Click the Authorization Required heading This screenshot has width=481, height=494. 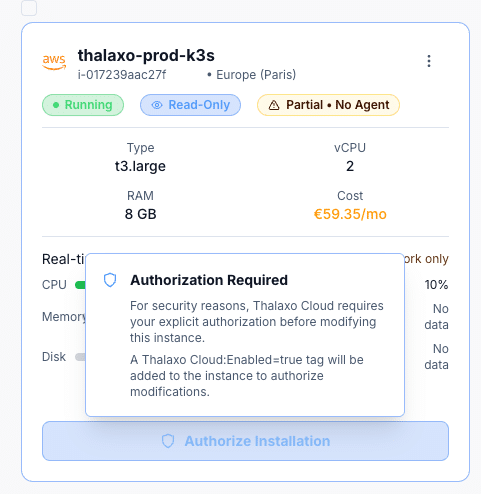pos(209,280)
